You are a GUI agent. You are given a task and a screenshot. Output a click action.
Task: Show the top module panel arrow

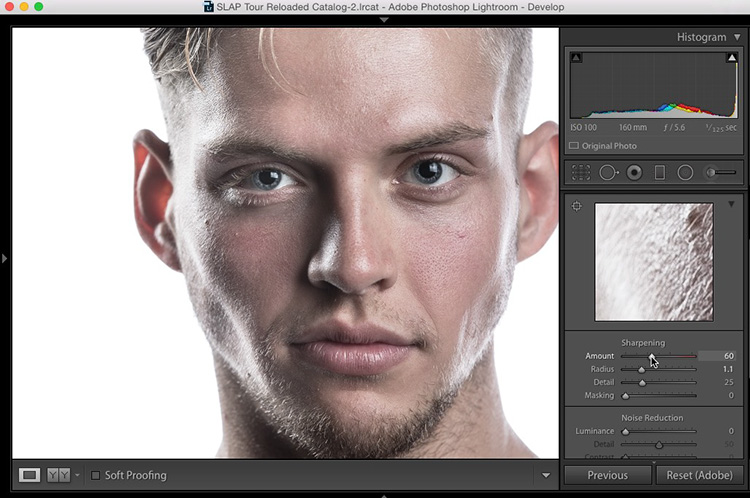pyautogui.click(x=384, y=20)
